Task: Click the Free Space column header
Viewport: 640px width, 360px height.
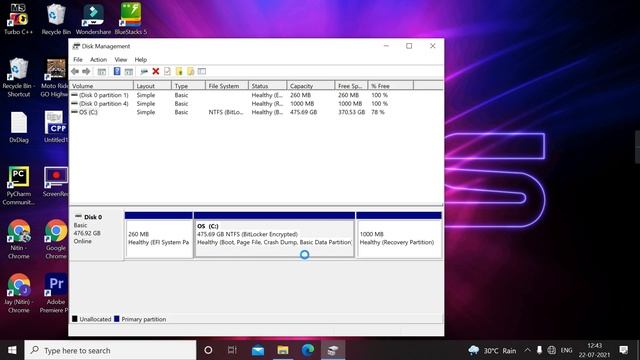Action: [351, 86]
